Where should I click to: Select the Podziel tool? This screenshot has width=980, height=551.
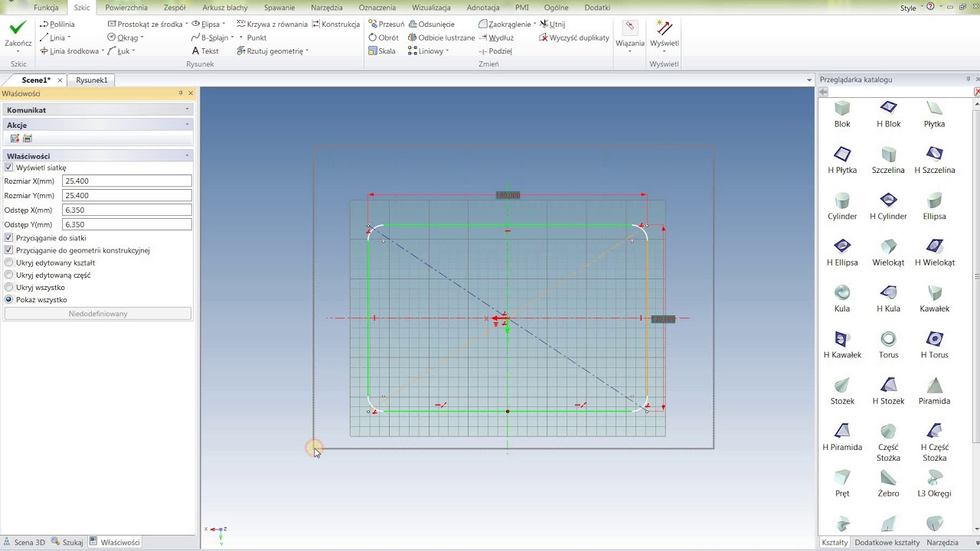[495, 51]
